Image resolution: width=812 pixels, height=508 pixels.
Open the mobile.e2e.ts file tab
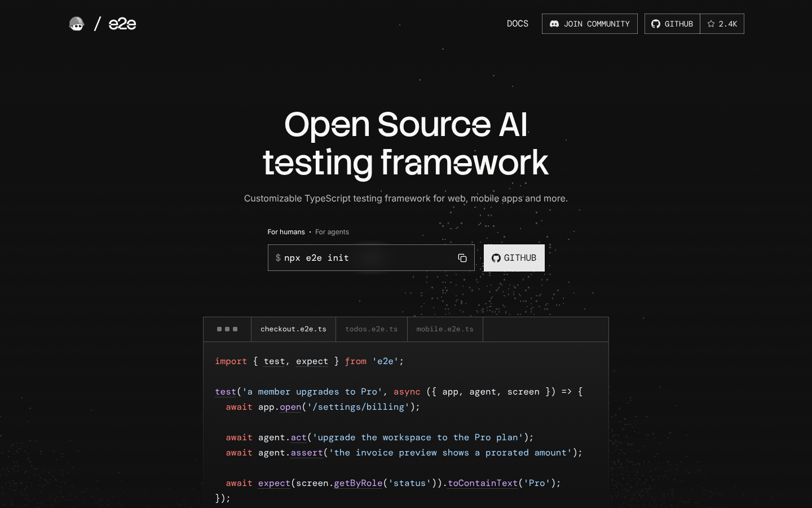coord(445,329)
